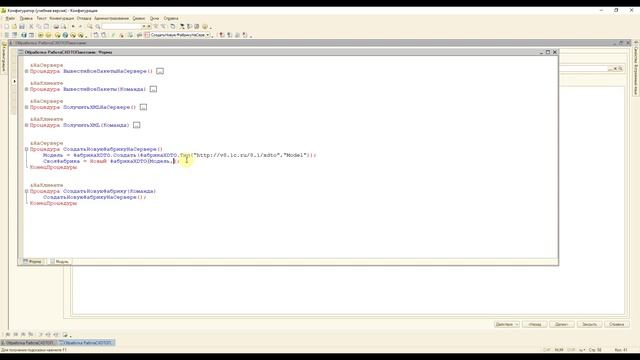640x360 pixels.
Task: Click first icon in bottom debug toolbar
Action: tap(7, 335)
